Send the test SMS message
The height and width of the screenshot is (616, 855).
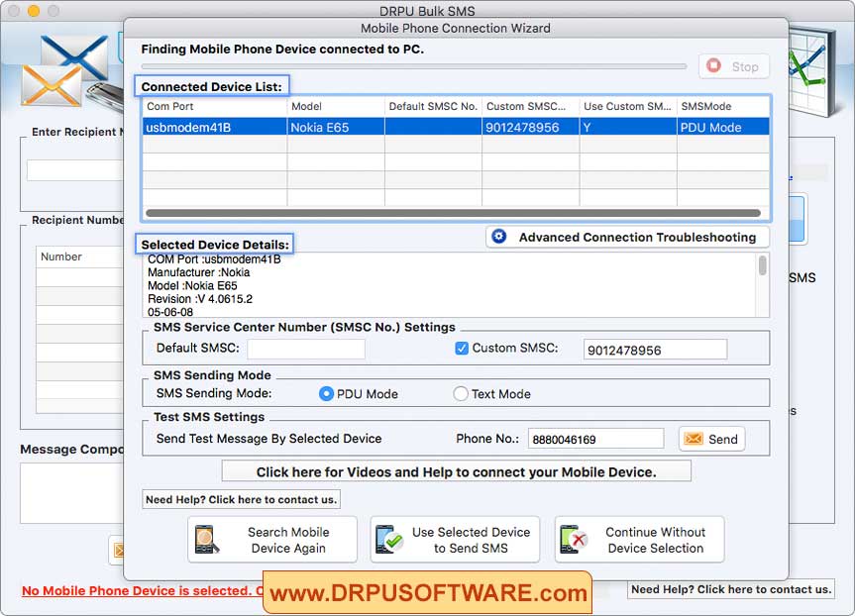[711, 439]
